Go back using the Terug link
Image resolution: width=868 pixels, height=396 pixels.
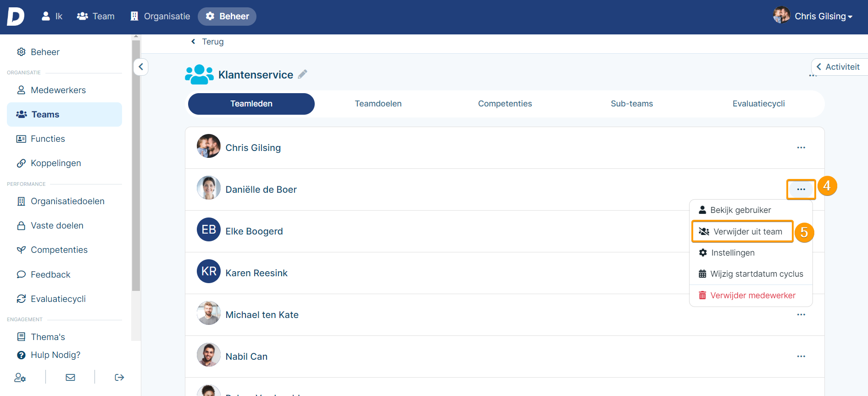pos(207,42)
